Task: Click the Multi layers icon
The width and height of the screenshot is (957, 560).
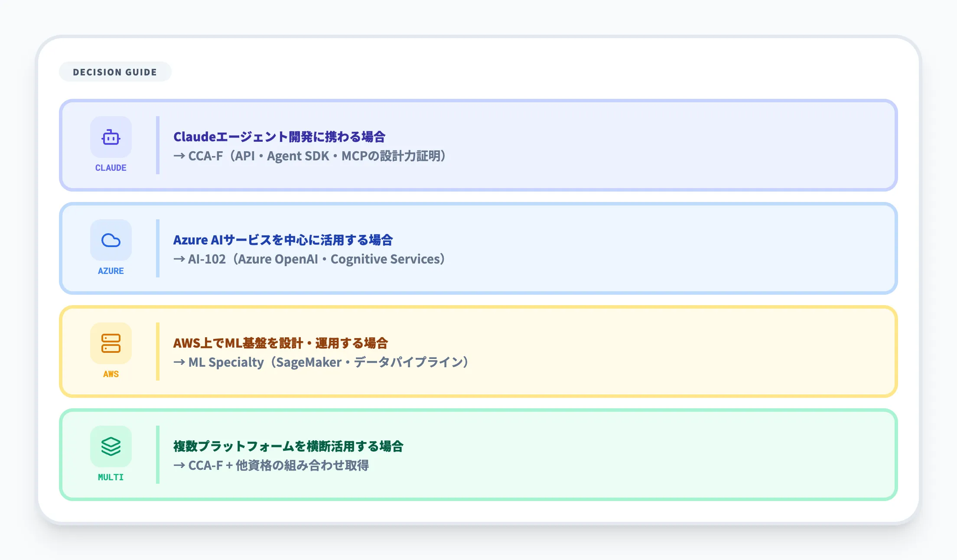Action: 111,446
